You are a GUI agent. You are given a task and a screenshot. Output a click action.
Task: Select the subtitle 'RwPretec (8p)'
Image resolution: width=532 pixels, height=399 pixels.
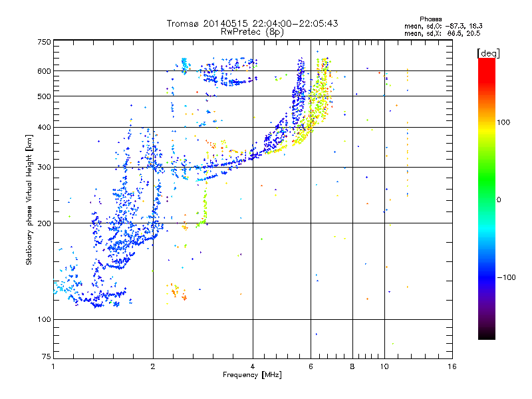[252, 32]
